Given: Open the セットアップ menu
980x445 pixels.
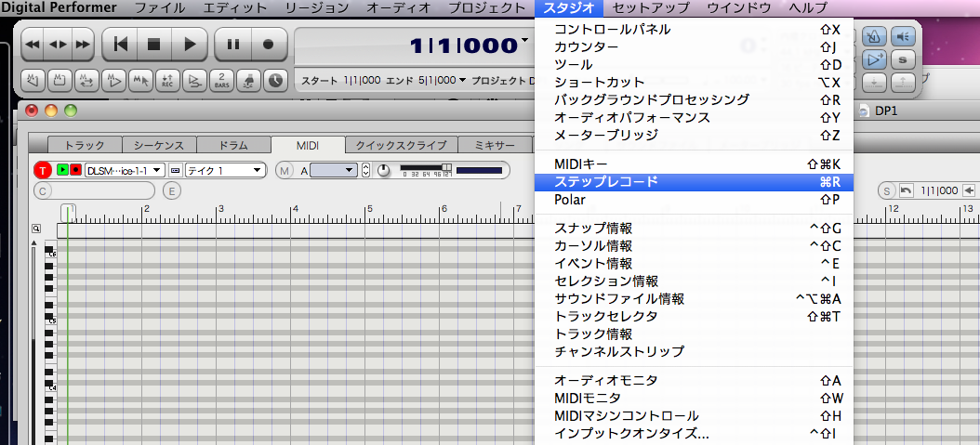Looking at the screenshot, I should [651, 8].
